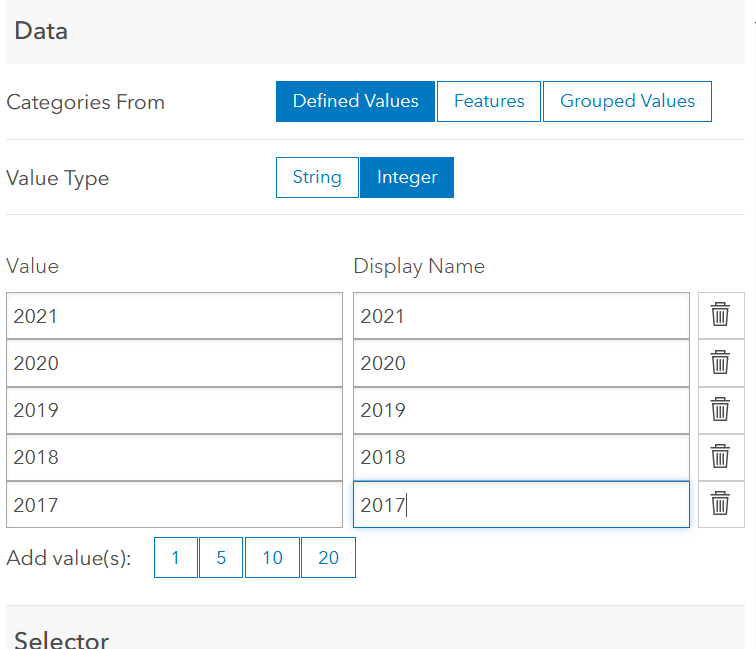Remove the 2019 row with trash icon

tap(720, 409)
